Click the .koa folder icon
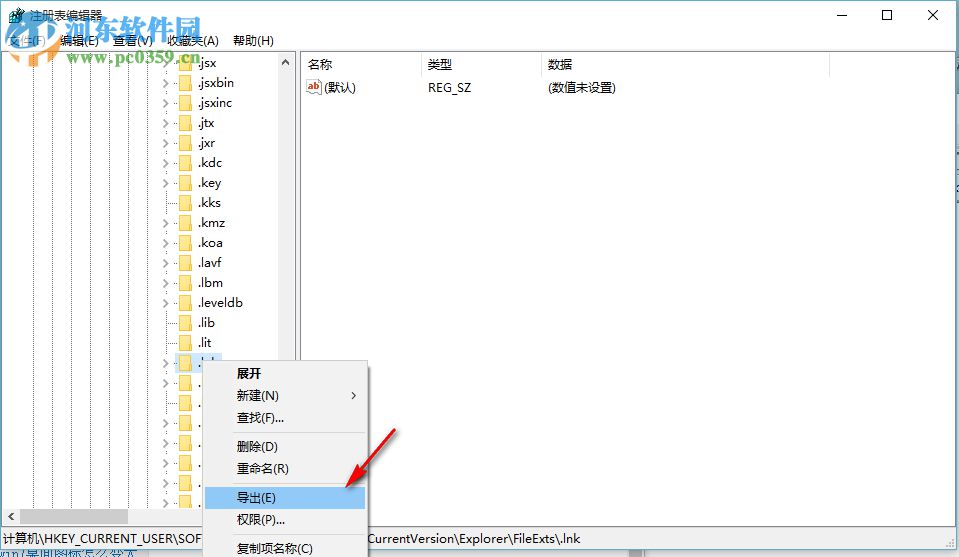The width and height of the screenshot is (959, 557). pos(185,243)
